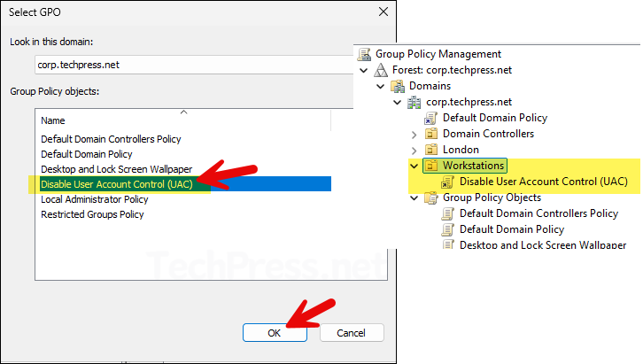
Task: Expand the Domain Controllers OU
Action: [x=414, y=135]
